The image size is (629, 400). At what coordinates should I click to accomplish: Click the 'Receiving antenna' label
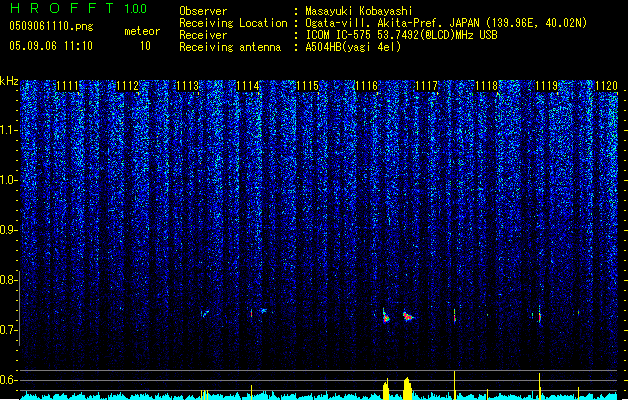coord(230,47)
